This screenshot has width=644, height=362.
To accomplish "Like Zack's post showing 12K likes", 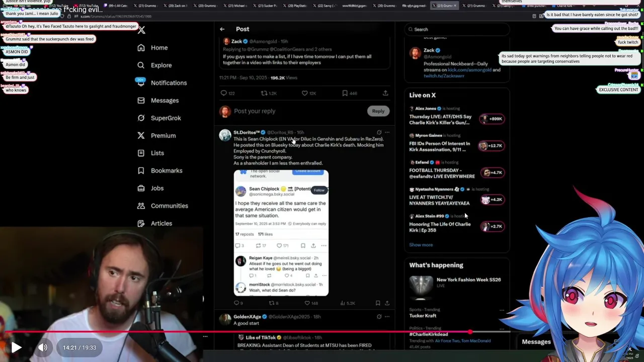I will pyautogui.click(x=304, y=93).
